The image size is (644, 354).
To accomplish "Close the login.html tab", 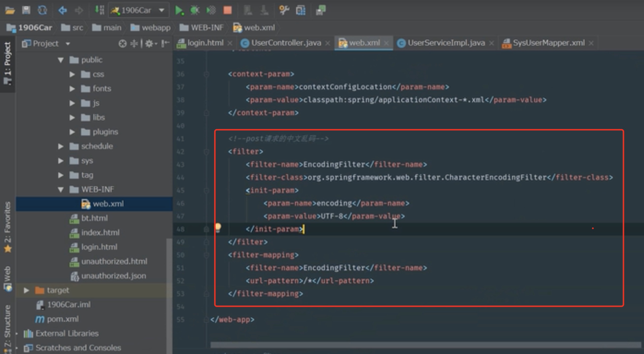I will (230, 43).
